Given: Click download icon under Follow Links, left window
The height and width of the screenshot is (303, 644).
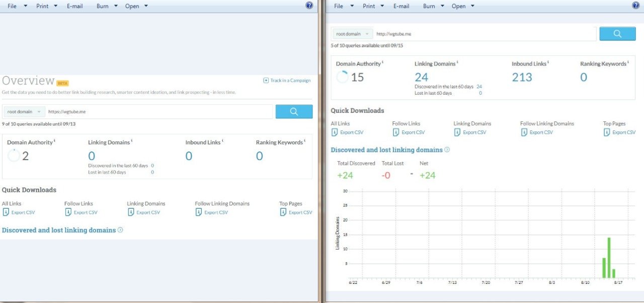Looking at the screenshot, I should [x=68, y=212].
